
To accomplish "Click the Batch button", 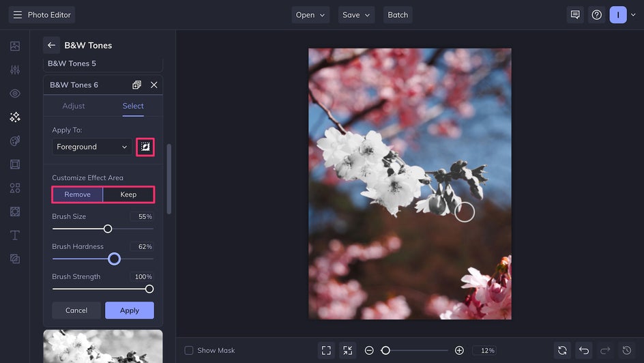I will point(398,15).
